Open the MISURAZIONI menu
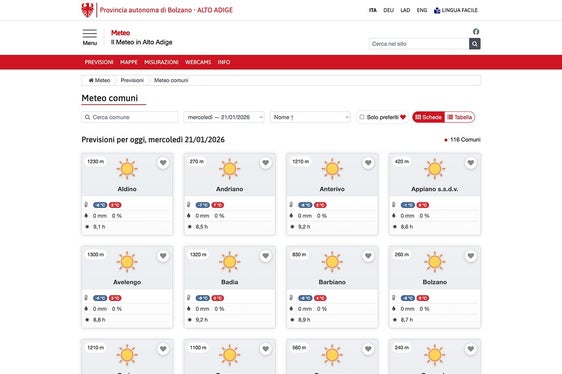This screenshot has height=374, width=562. coord(161,62)
